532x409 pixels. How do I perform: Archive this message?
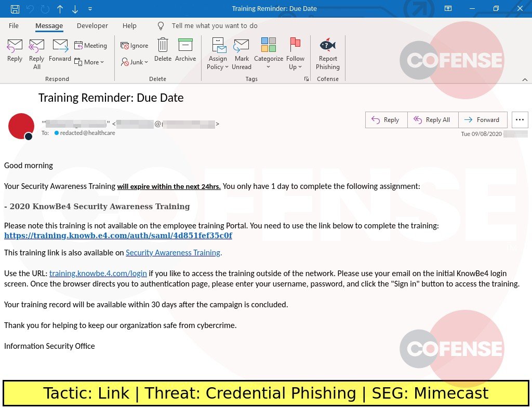(185, 50)
